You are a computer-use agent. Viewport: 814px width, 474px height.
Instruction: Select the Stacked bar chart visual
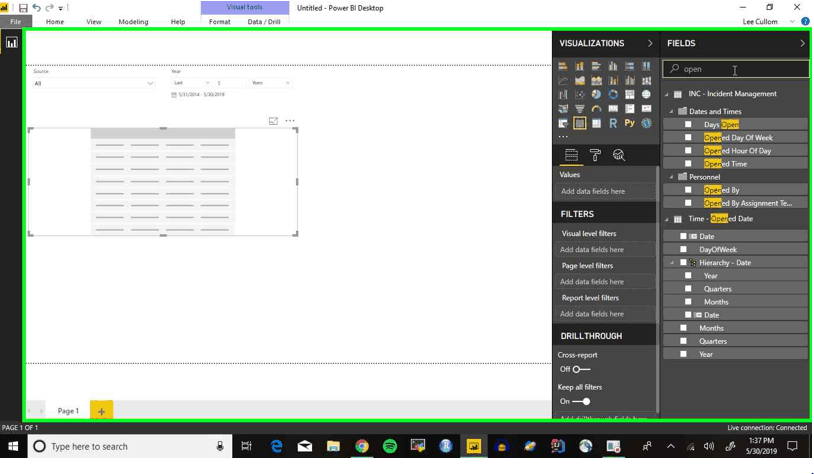(563, 66)
